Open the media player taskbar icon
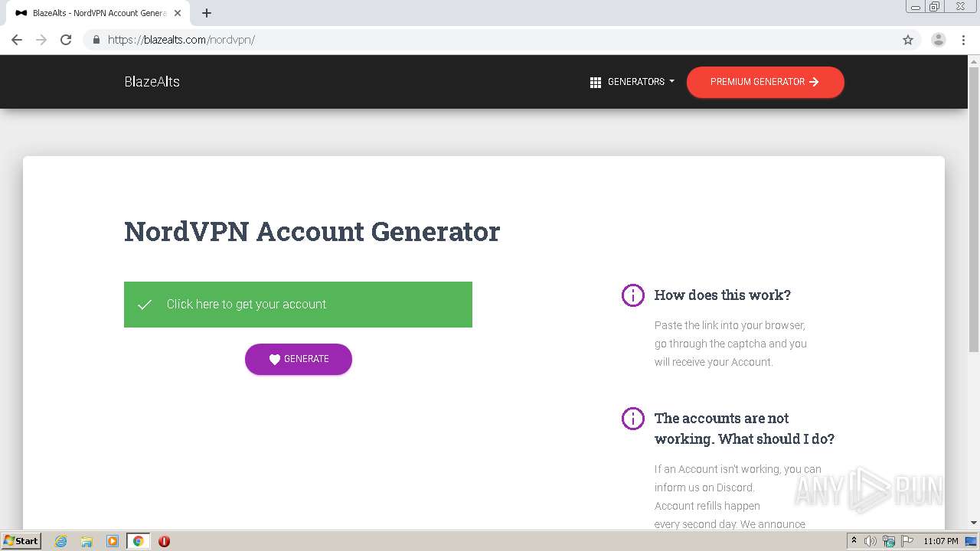This screenshot has height=551, width=980. tap(113, 541)
